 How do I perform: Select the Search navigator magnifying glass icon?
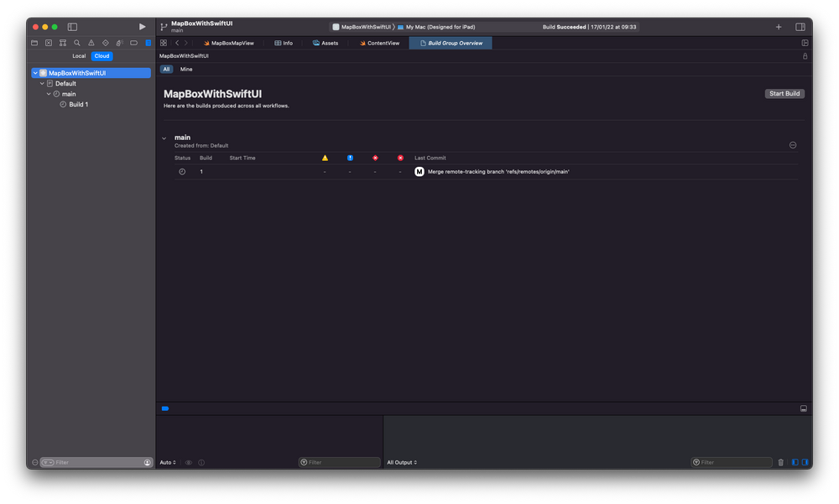point(77,43)
